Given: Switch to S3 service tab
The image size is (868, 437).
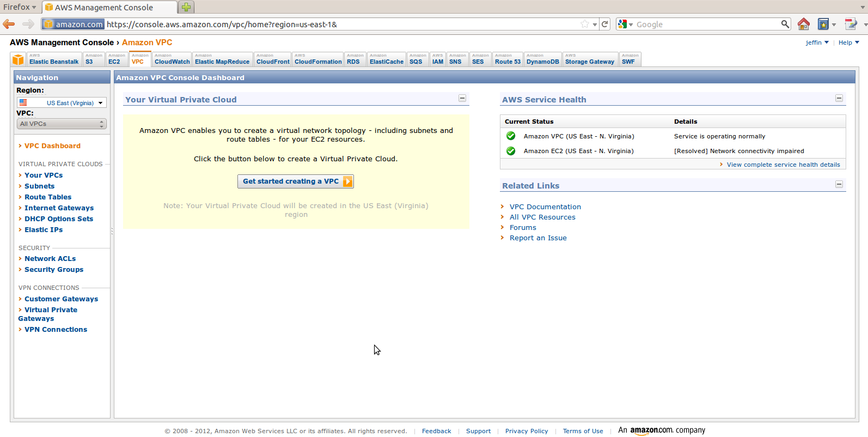Looking at the screenshot, I should [x=94, y=59].
